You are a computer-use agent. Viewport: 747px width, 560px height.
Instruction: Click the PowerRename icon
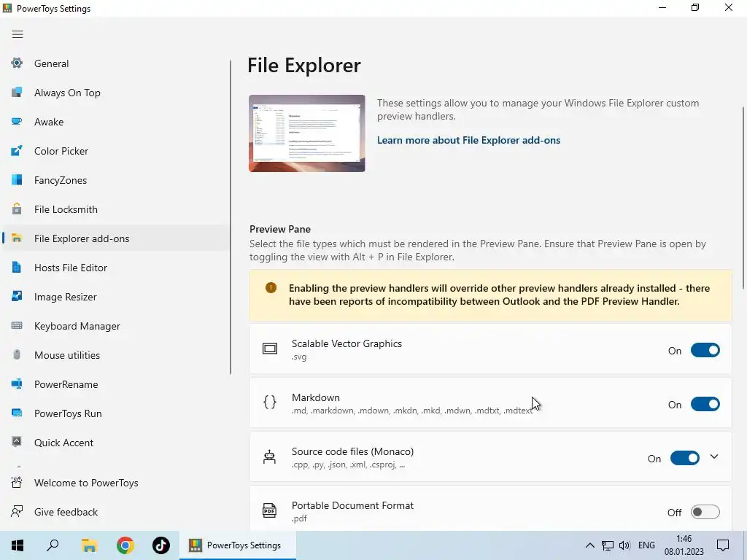pyautogui.click(x=17, y=384)
